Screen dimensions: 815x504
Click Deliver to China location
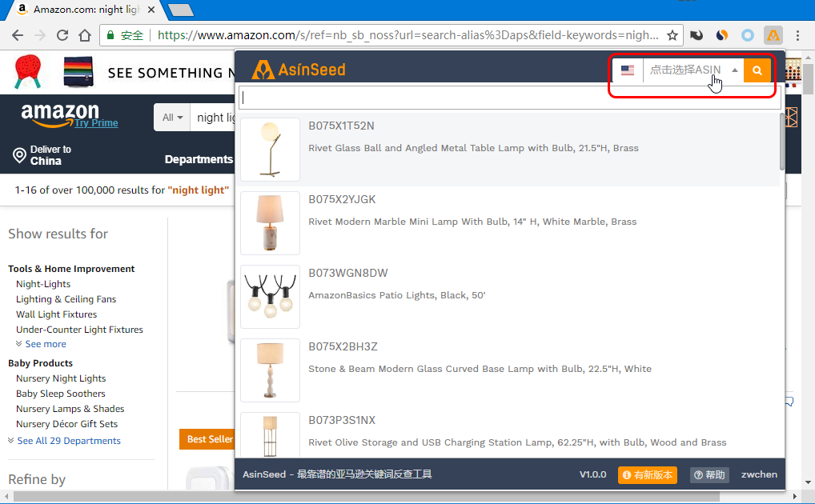42,155
